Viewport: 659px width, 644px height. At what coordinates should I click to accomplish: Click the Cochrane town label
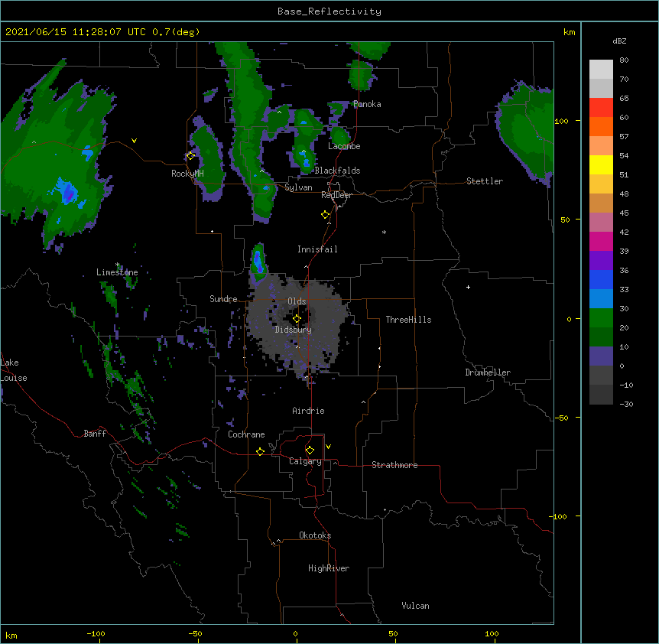[x=246, y=434]
